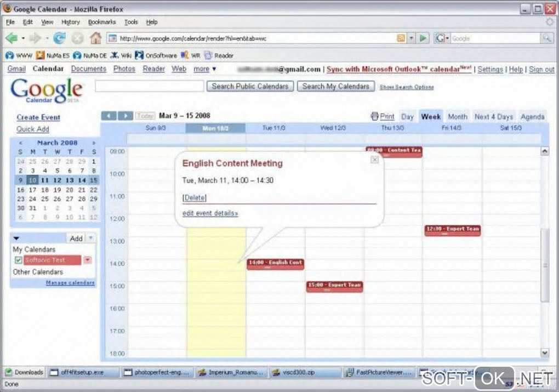The image size is (559, 392).
Task: Switch to the Day view tab
Action: coord(407,117)
